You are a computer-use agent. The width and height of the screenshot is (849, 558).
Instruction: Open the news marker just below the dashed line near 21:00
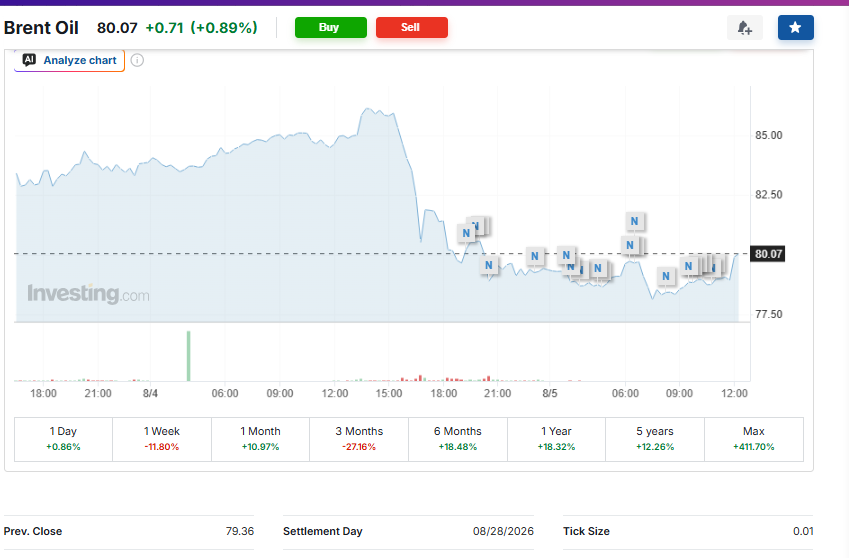point(488,265)
